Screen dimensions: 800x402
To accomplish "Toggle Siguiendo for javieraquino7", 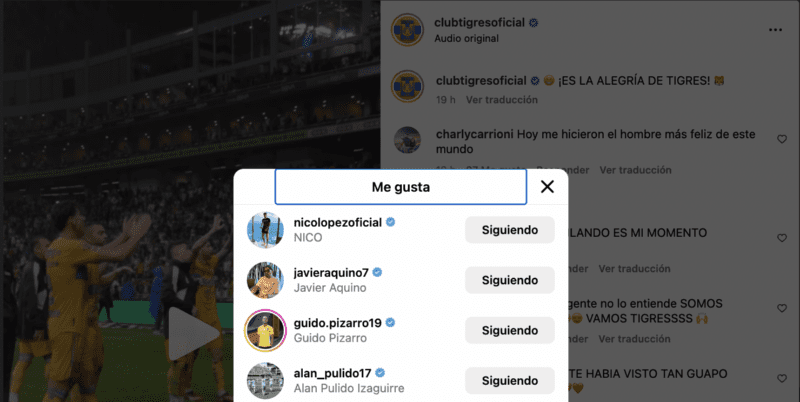I will 510,280.
